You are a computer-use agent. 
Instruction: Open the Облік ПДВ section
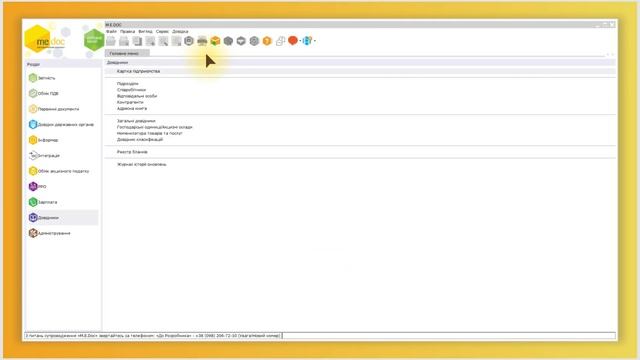pos(44,93)
